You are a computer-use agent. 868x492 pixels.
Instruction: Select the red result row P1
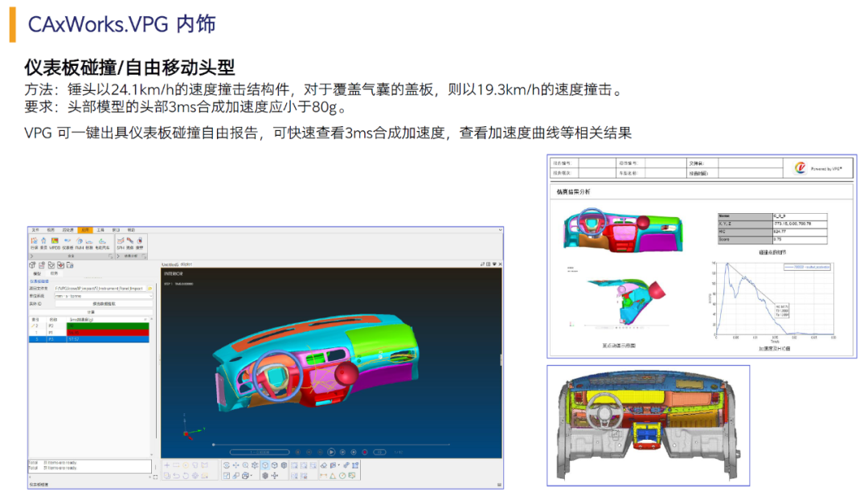(88, 333)
